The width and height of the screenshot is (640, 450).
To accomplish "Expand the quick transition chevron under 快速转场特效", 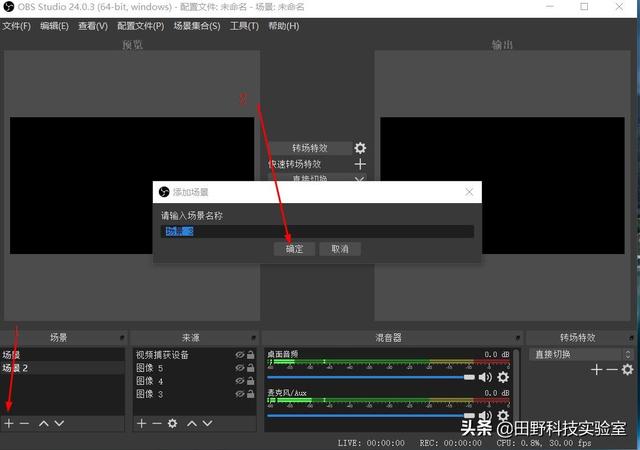I will (359, 179).
